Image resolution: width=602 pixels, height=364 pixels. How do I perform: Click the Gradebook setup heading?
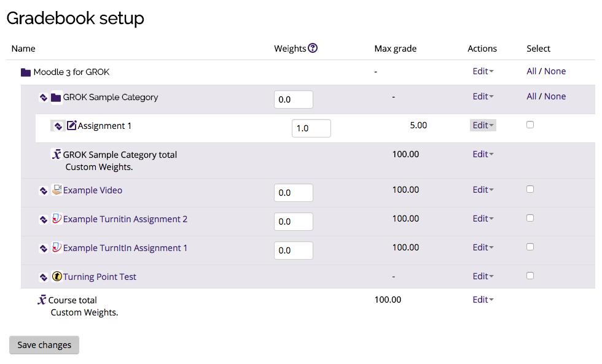(x=75, y=18)
